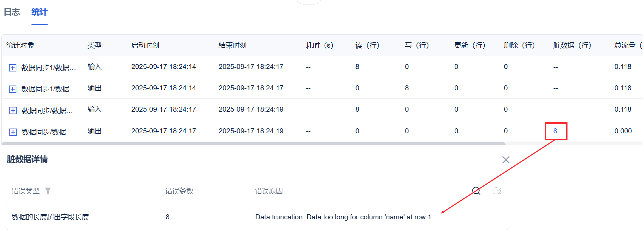This screenshot has width=644, height=234.
Task: Expand the 数据同步1 输出 row
Action: point(13,89)
